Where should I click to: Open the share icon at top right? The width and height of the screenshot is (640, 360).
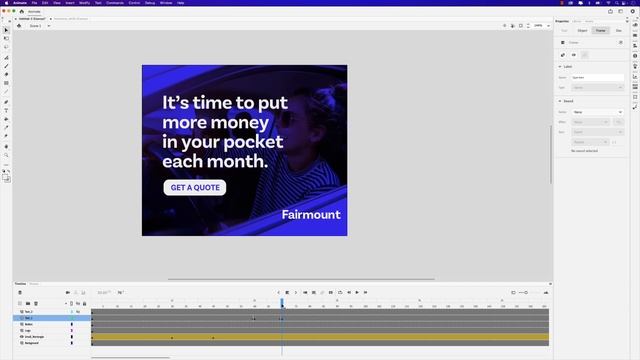(x=610, y=11)
